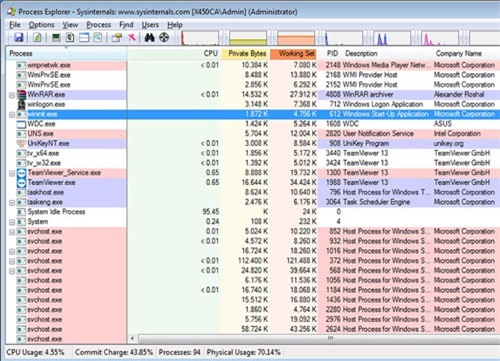Click the DLL/Handles view toolbar icon

click(x=98, y=37)
